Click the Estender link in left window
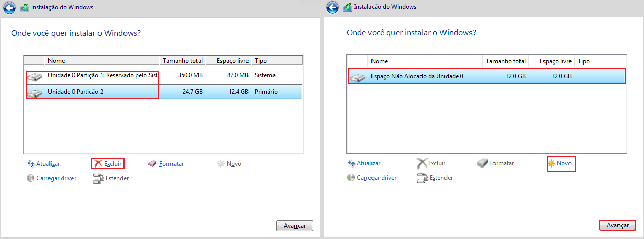Screen dimensions: 644x239 pos(117,178)
